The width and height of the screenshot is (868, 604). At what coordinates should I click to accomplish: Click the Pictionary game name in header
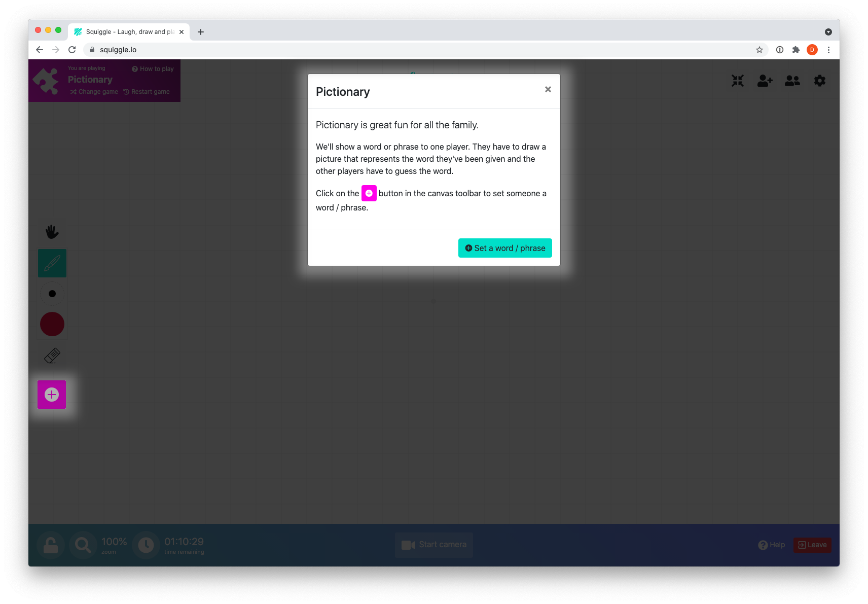click(90, 80)
